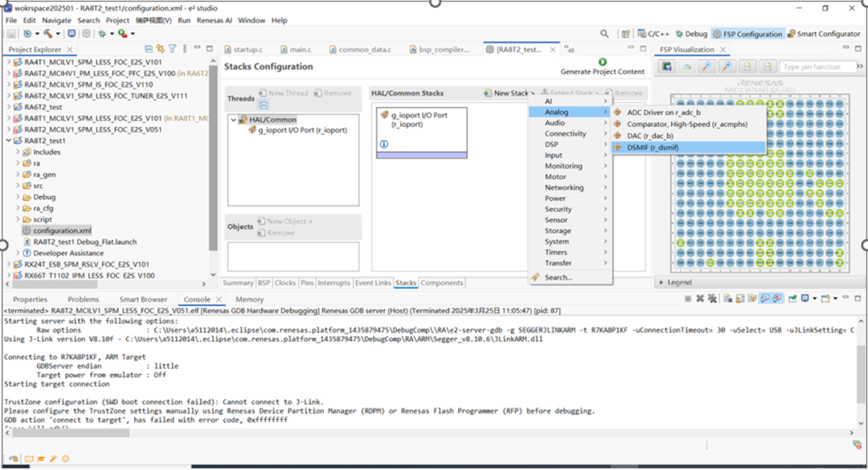Show hidden editor tabs list (48)

[x=569, y=49]
